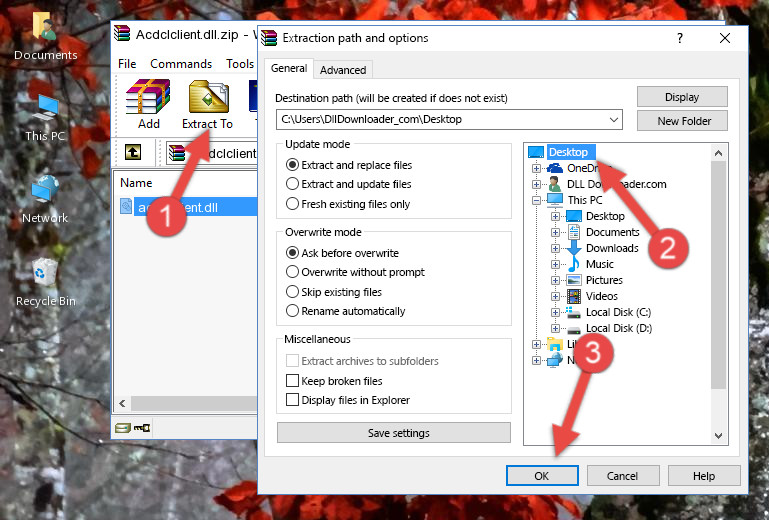The height and width of the screenshot is (520, 769).
Task: Click the Downloads arrow icon in tree
Action: click(573, 248)
